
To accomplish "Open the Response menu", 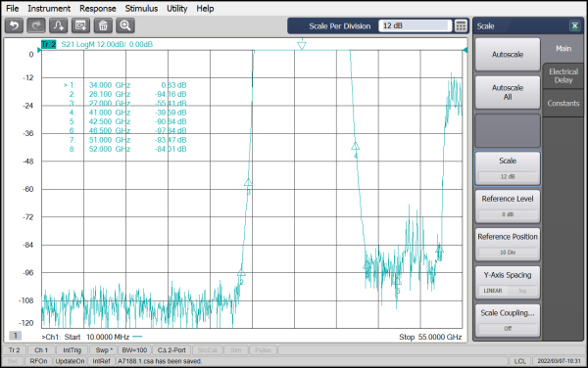I will click(97, 8).
